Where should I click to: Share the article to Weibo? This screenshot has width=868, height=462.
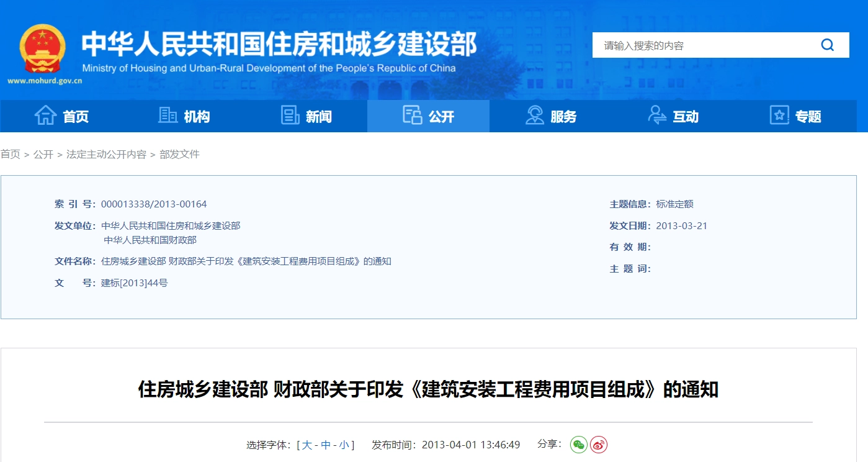tap(597, 445)
